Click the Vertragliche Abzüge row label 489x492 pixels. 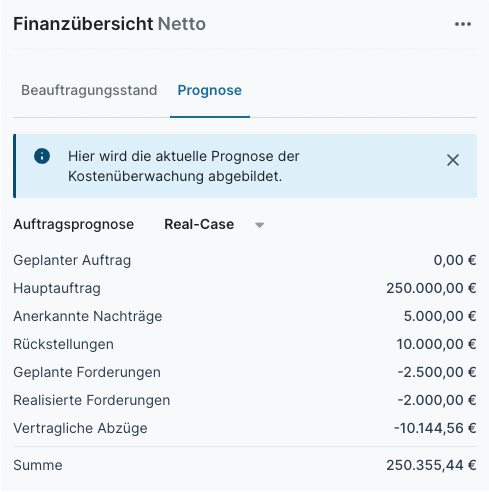[80, 428]
